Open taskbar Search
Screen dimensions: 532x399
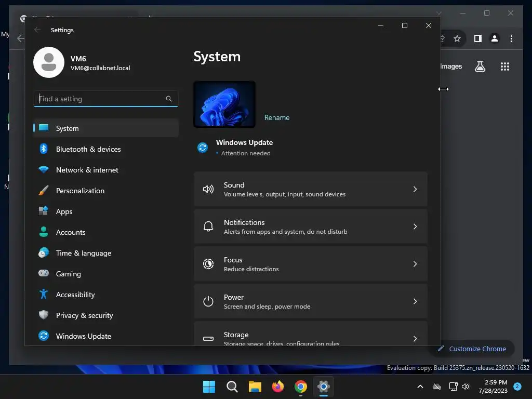point(232,387)
